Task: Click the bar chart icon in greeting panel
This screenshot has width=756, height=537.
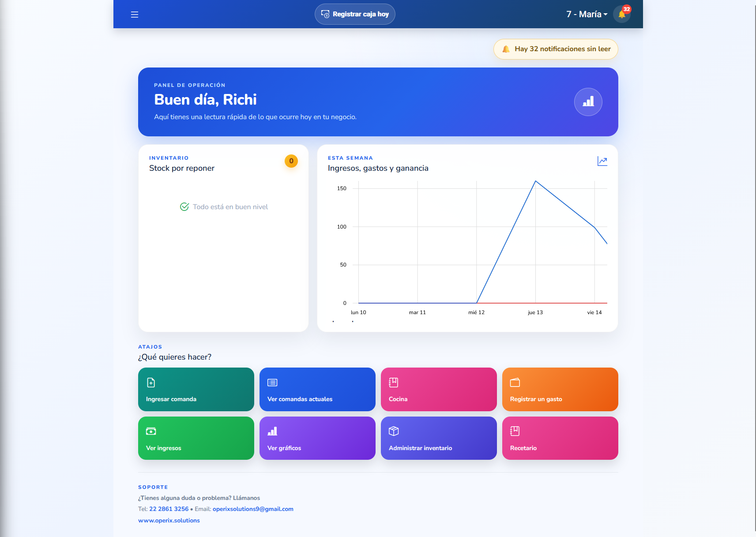Action: pyautogui.click(x=588, y=102)
